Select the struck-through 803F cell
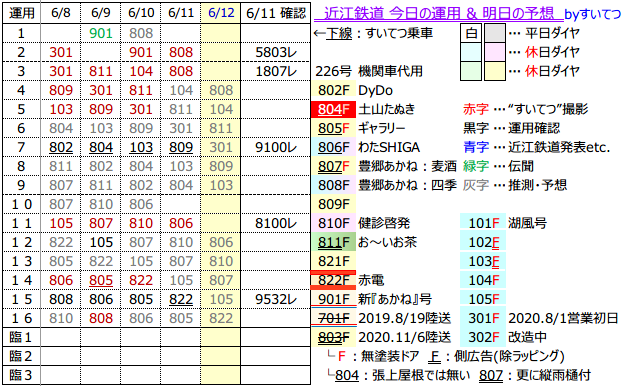This screenshot has width=629, height=386. (x=333, y=337)
